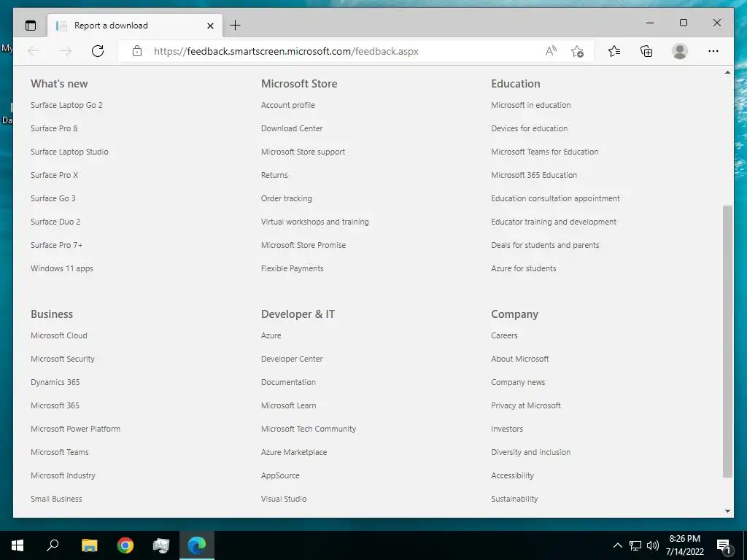This screenshot has height=560, width=747.
Task: Add page to favorites star icon
Action: pos(578,51)
